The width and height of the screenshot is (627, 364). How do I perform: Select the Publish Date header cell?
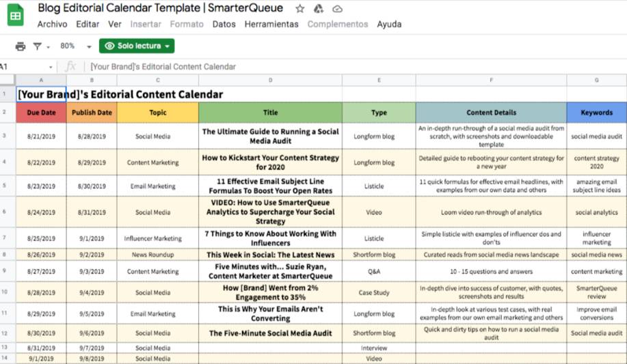coord(92,113)
